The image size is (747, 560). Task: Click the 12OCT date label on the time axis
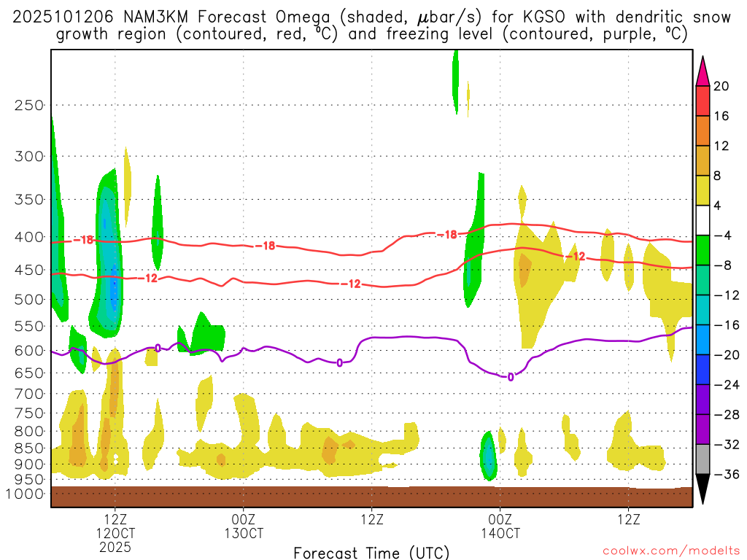click(x=115, y=533)
